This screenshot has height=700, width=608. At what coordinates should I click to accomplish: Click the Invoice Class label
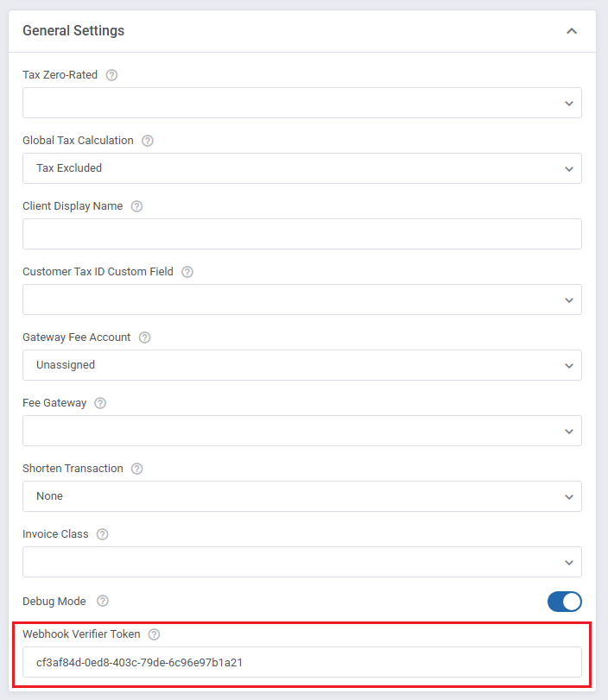[55, 534]
